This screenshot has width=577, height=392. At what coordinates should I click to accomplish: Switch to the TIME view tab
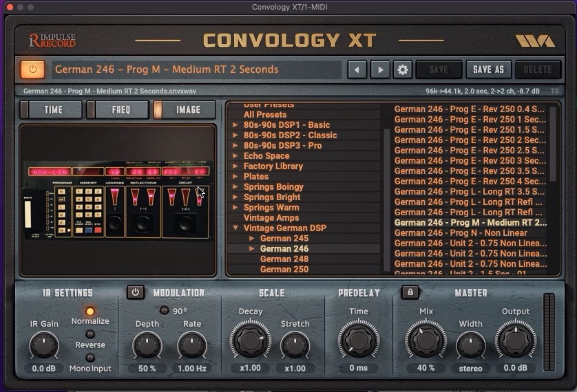point(52,109)
